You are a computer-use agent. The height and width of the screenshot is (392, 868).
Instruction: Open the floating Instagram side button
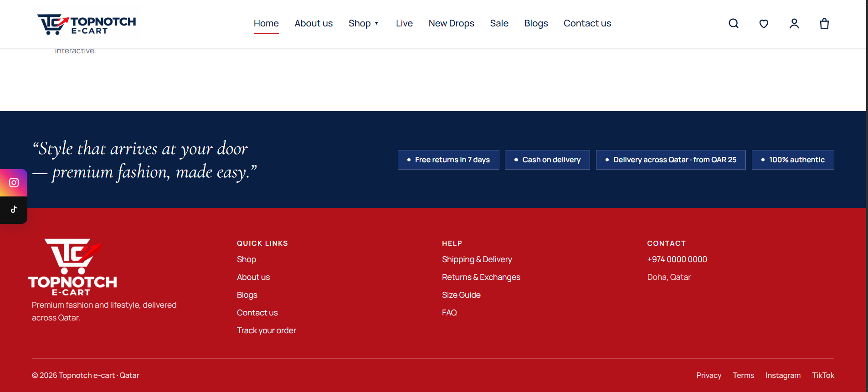(x=14, y=183)
